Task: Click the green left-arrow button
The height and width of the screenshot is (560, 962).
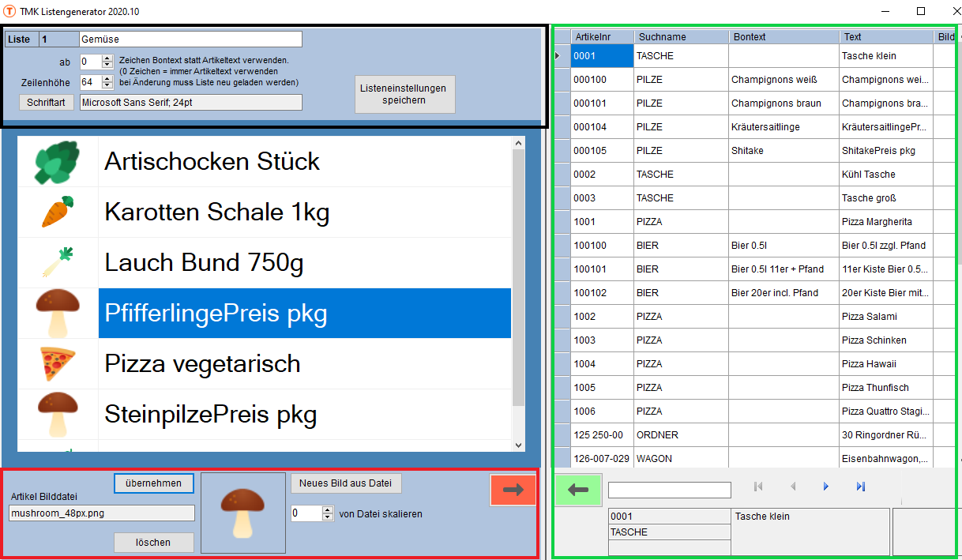Action: pos(578,490)
